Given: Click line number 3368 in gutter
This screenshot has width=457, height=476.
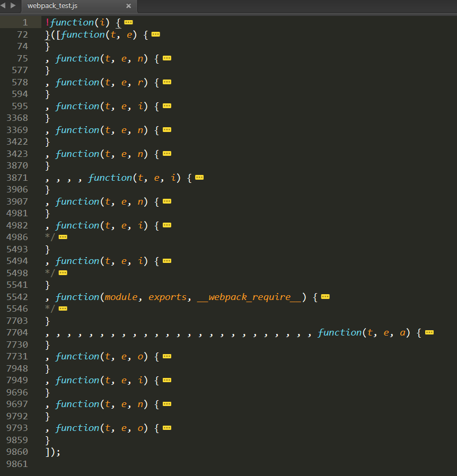Looking at the screenshot, I should (17, 118).
